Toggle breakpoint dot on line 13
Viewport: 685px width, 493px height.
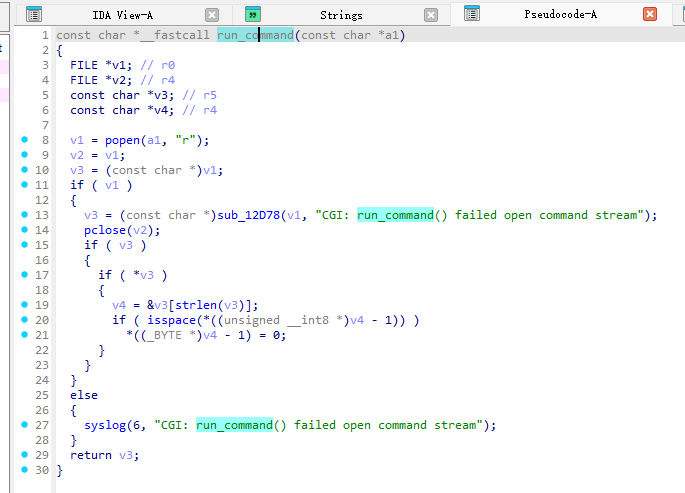[24, 215]
